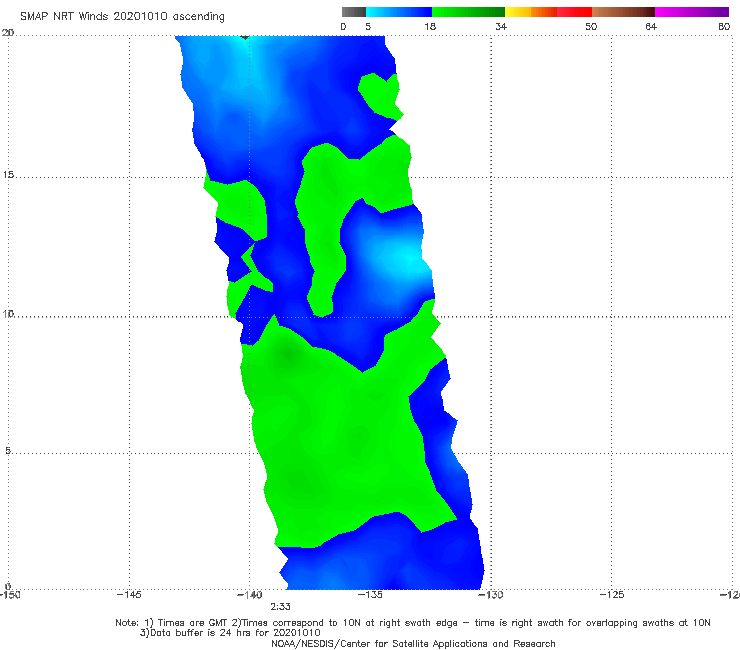The height and width of the screenshot is (650, 740).
Task: Select longitude axis label -130
Action: pos(491,595)
